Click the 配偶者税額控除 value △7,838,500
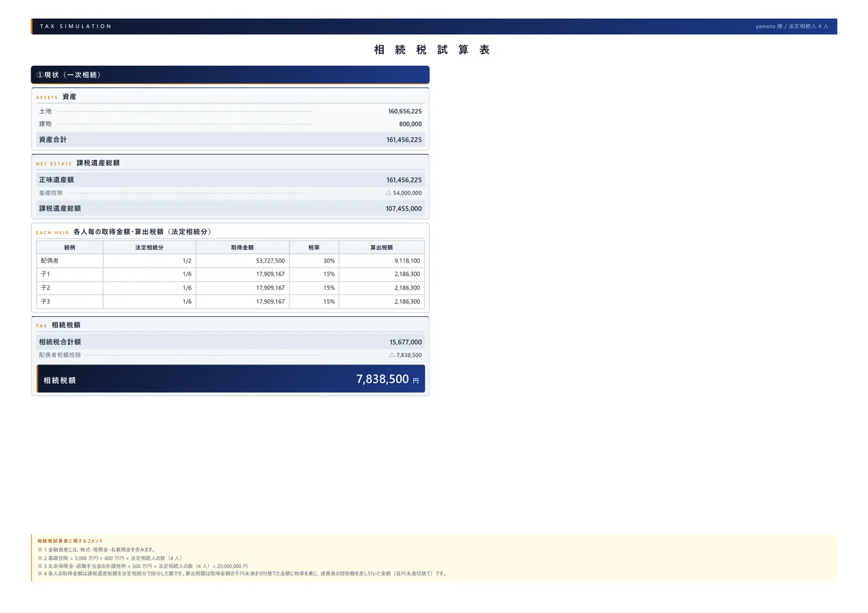The image size is (868, 613). click(405, 355)
